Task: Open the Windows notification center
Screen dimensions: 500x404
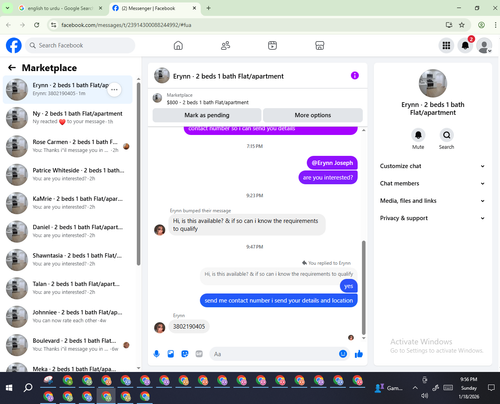Action: point(491,388)
